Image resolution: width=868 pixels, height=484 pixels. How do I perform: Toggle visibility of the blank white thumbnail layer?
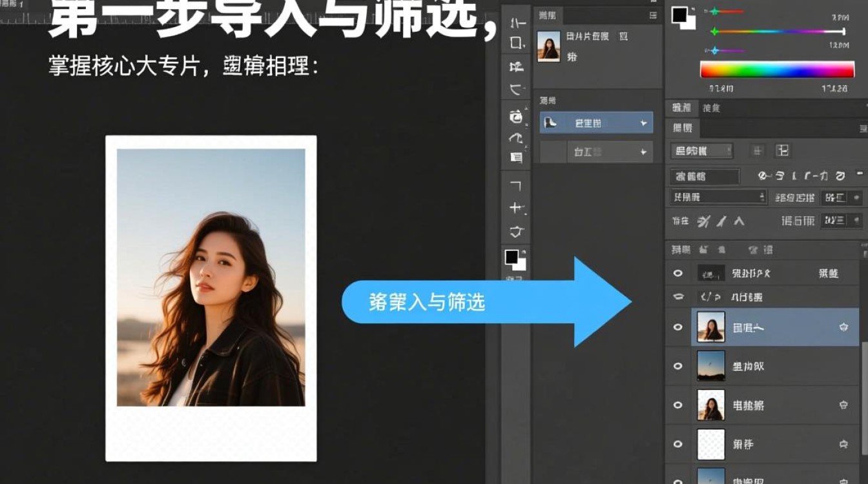pos(677,444)
